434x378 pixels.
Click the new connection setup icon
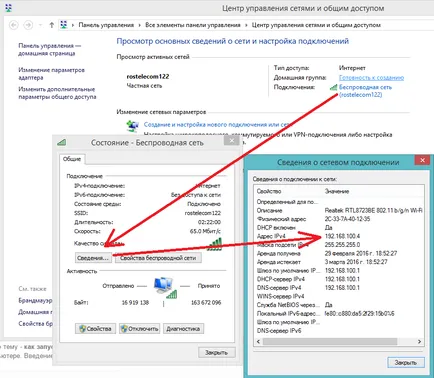click(x=132, y=126)
